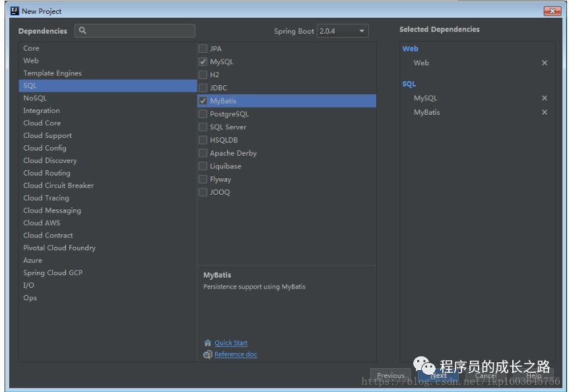The image size is (569, 392).
Task: Tick the H2 dependency checkbox
Action: tap(203, 75)
